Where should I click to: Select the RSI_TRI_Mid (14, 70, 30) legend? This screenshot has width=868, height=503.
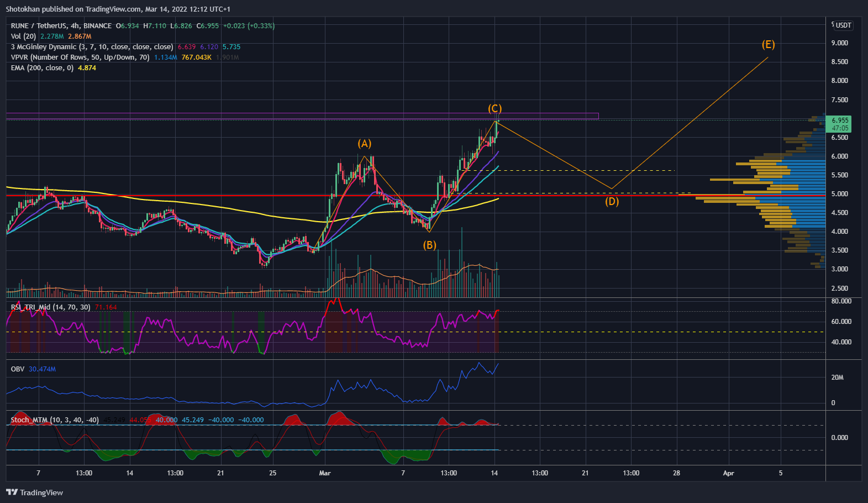tap(51, 307)
